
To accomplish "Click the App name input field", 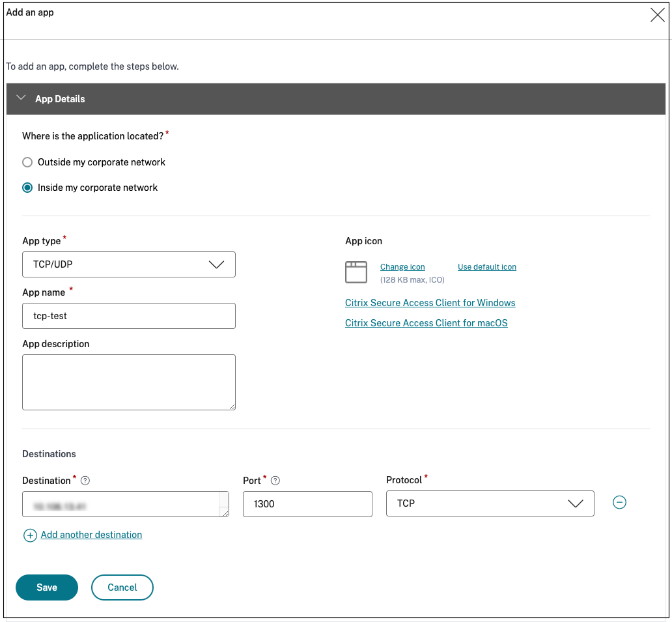I will (129, 316).
